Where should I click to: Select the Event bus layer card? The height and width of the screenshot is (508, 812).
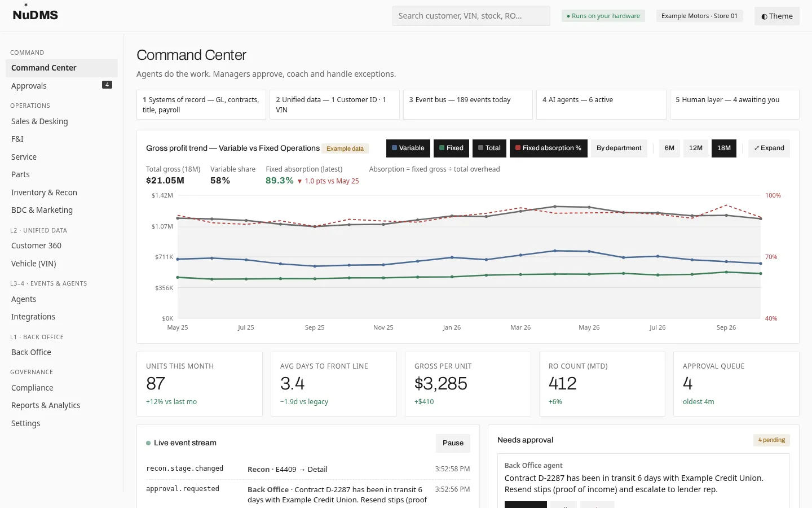468,104
